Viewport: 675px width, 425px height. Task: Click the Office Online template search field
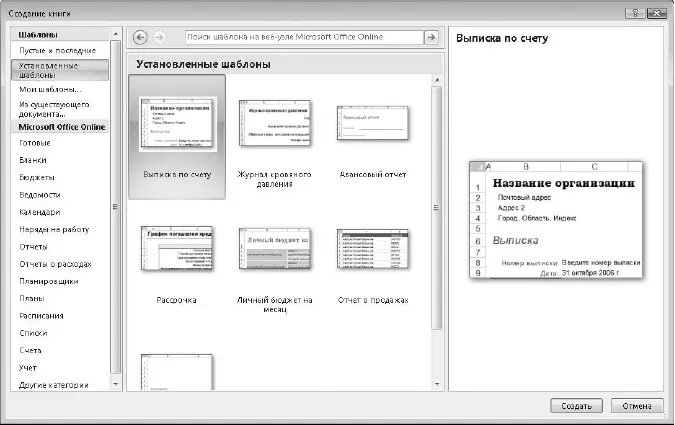point(303,37)
